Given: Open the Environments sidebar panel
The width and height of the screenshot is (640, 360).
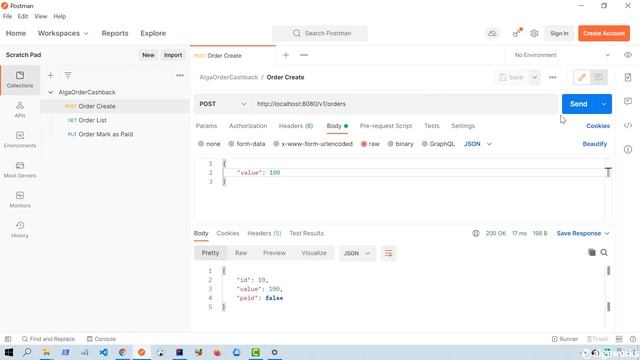Looking at the screenshot, I should tap(20, 140).
